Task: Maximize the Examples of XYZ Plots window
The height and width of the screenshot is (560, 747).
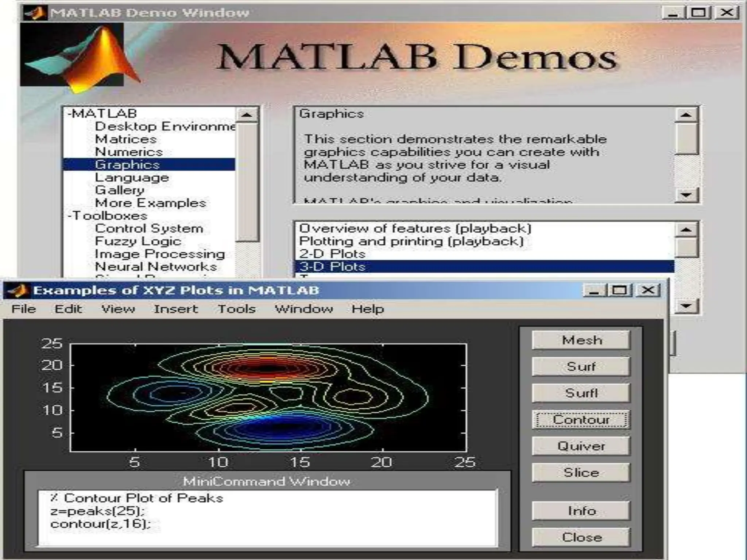Action: [619, 291]
